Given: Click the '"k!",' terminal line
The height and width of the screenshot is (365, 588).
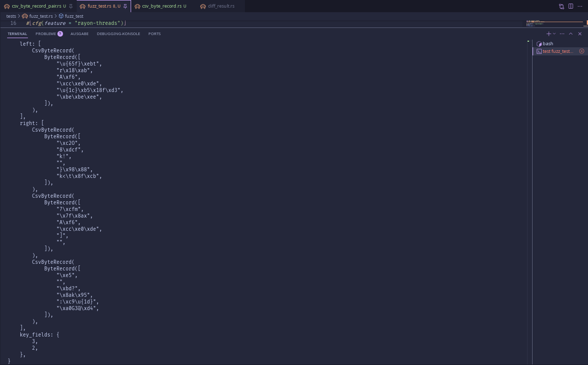Looking at the screenshot, I should tap(64, 156).
